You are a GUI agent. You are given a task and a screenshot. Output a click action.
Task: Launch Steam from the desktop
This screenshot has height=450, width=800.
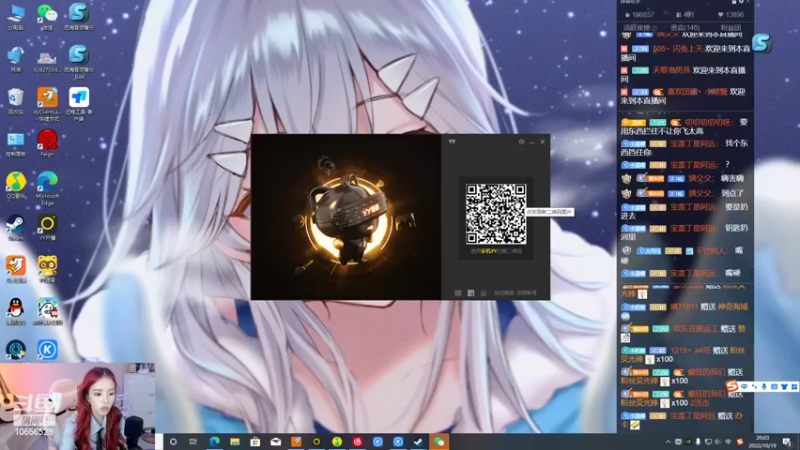[16, 228]
